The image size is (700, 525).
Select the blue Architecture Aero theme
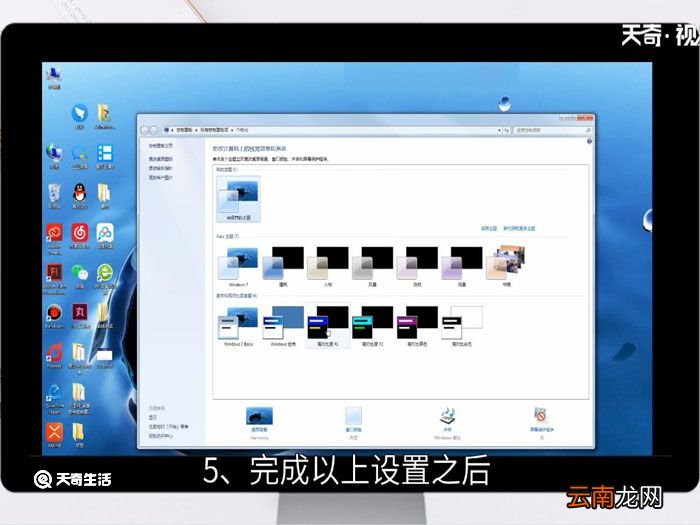point(283,267)
